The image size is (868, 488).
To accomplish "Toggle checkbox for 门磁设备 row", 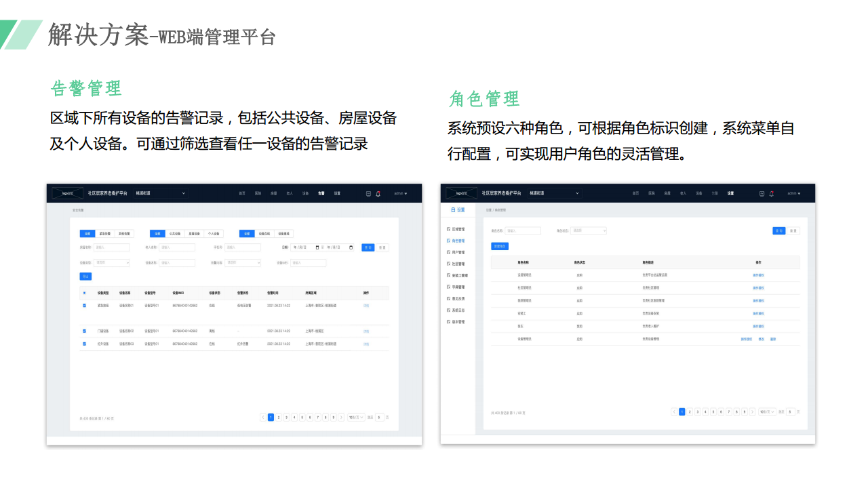I will pos(84,331).
